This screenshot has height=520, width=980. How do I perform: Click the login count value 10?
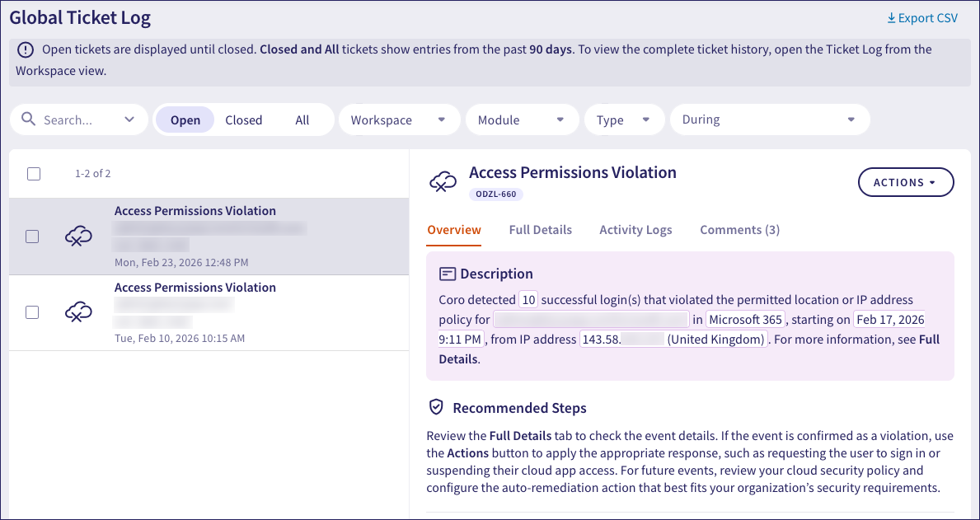[x=529, y=300]
